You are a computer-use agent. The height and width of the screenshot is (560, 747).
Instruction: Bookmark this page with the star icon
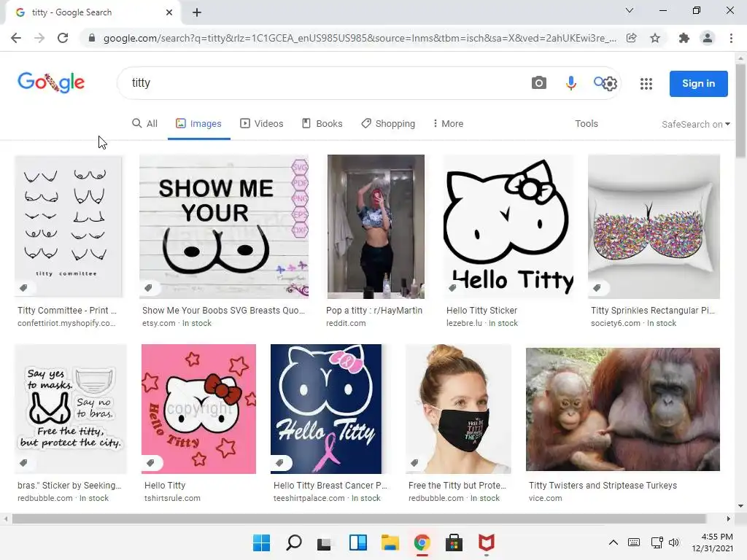[655, 38]
